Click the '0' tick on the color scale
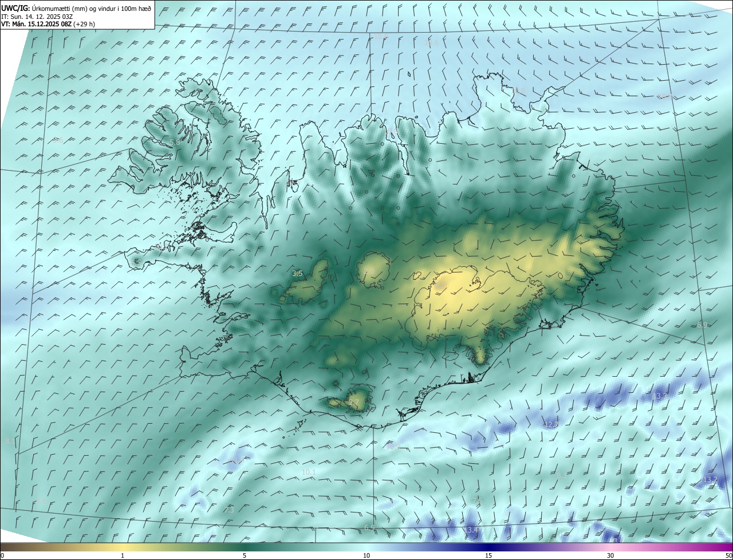Image resolution: width=733 pixels, height=560 pixels. [2, 556]
